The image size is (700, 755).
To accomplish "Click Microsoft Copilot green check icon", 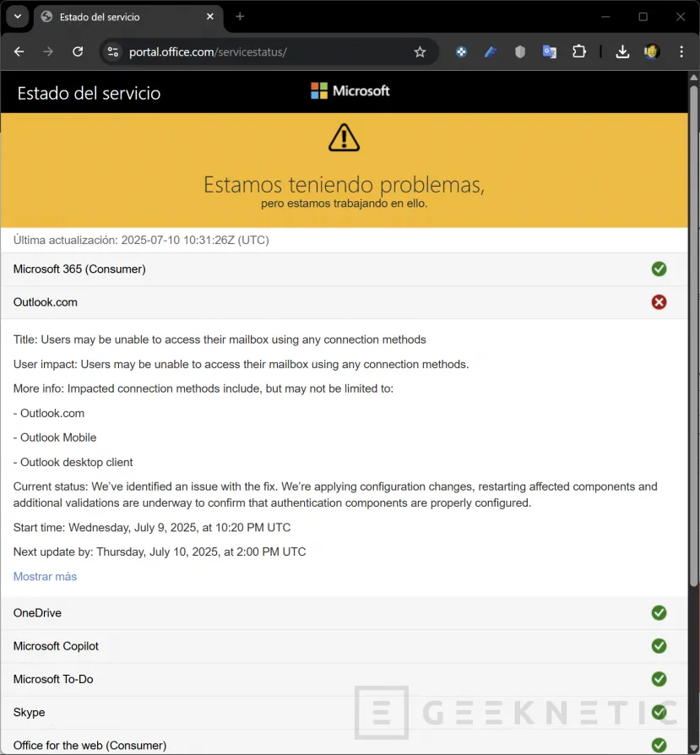I will coord(659,646).
